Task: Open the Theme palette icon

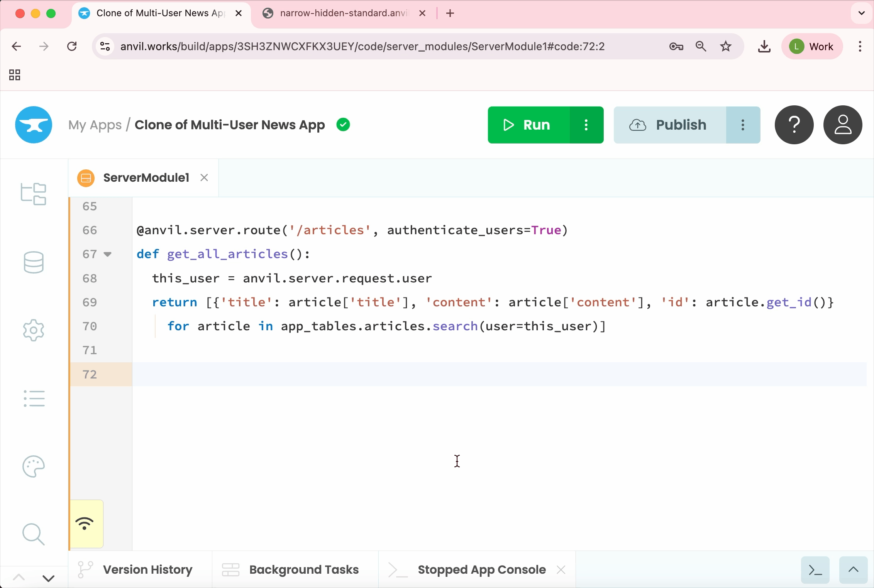Action: coord(34,466)
